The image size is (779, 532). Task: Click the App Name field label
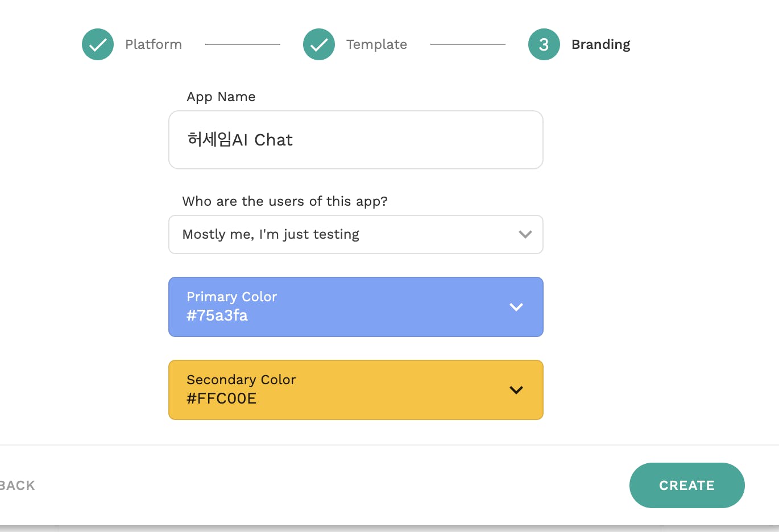pos(221,97)
